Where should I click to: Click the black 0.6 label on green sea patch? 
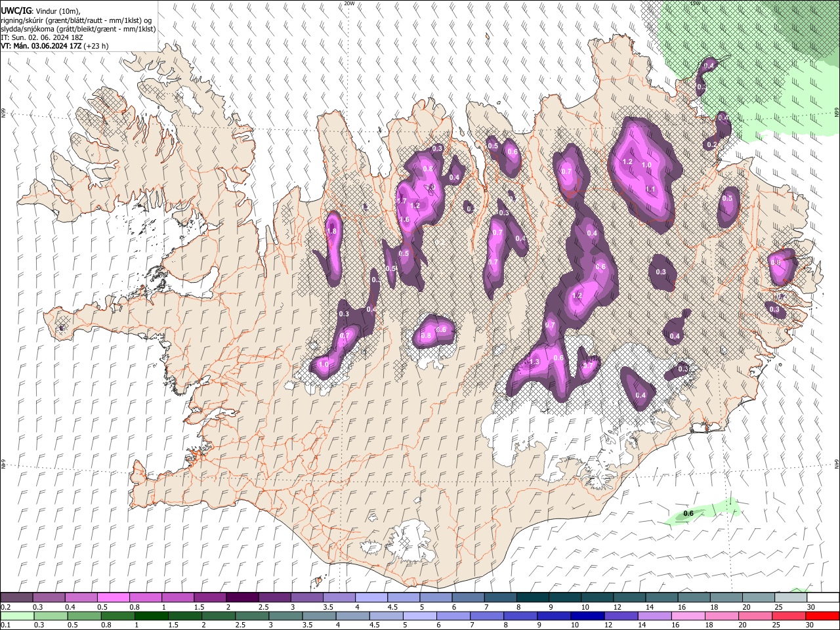click(x=688, y=513)
